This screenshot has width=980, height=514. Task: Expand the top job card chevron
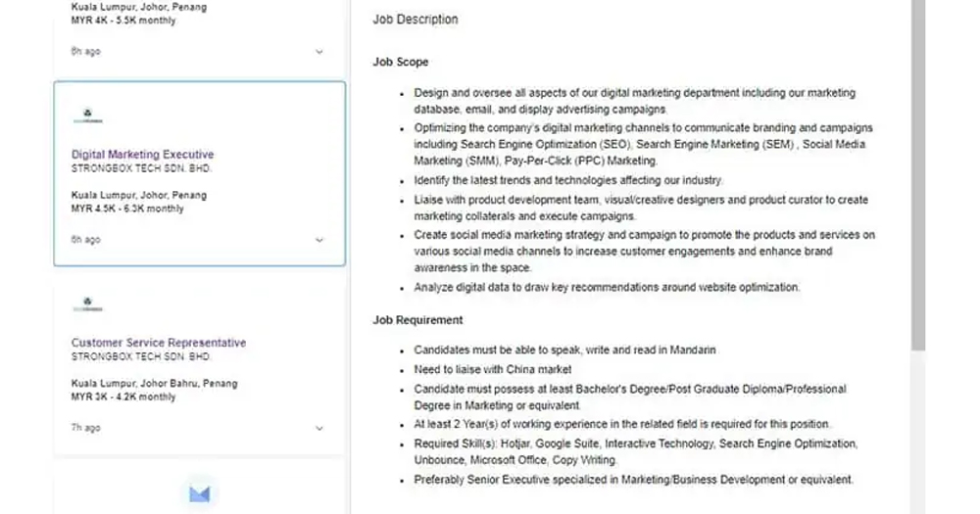click(x=319, y=51)
